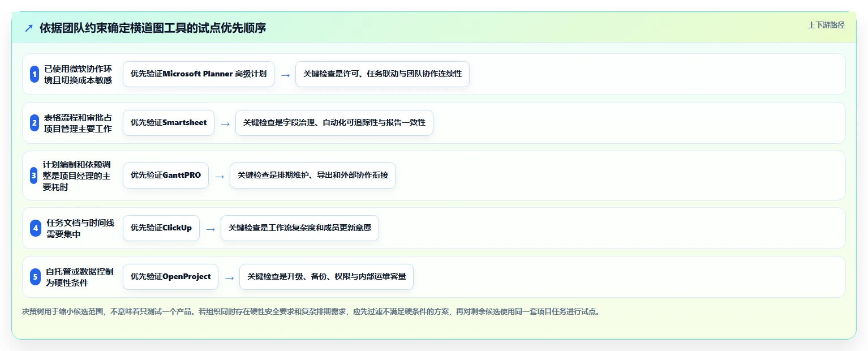Click the step number 4 badge
The image size is (868, 351).
tap(36, 228)
